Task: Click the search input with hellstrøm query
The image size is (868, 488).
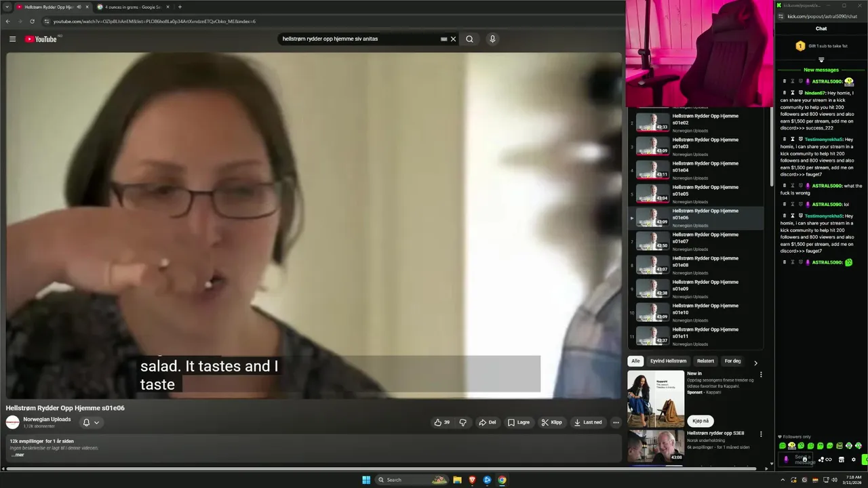Action: point(359,39)
